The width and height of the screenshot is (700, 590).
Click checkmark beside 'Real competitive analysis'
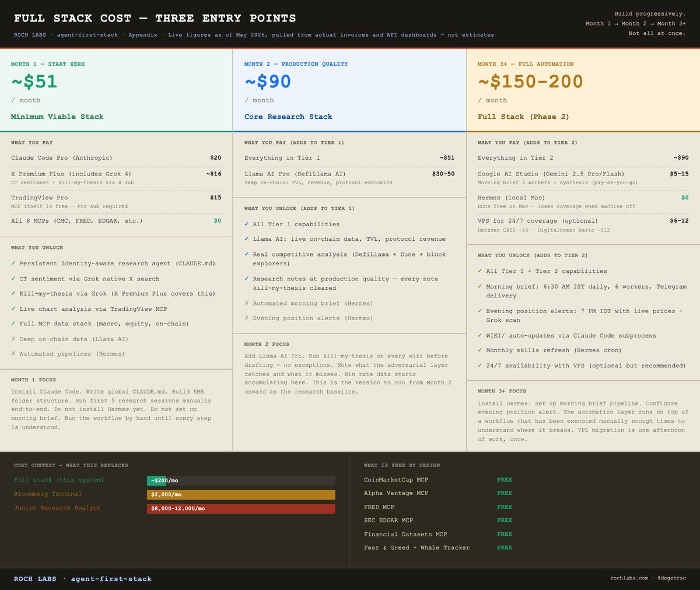247,255
